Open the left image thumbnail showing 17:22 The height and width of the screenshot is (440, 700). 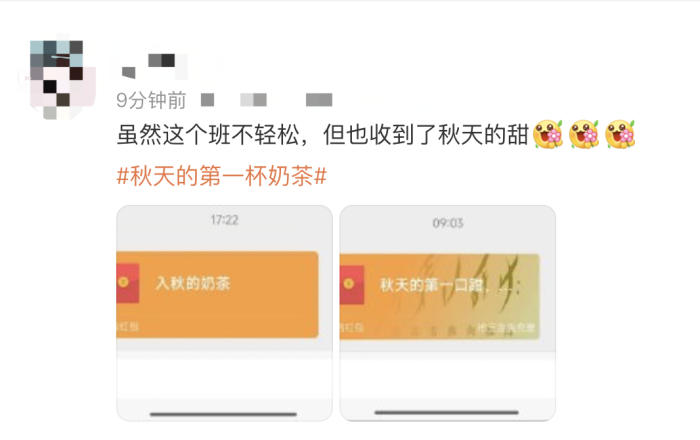click(225, 313)
